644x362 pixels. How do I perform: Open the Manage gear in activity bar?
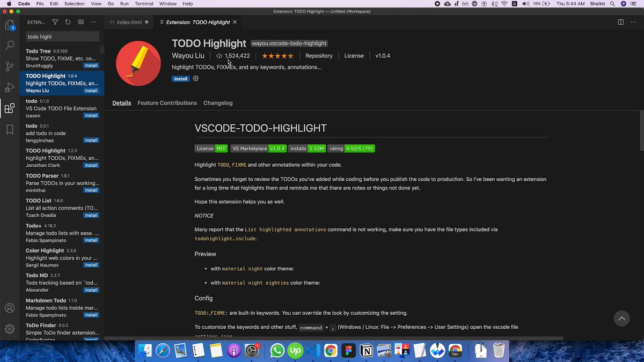point(10,329)
